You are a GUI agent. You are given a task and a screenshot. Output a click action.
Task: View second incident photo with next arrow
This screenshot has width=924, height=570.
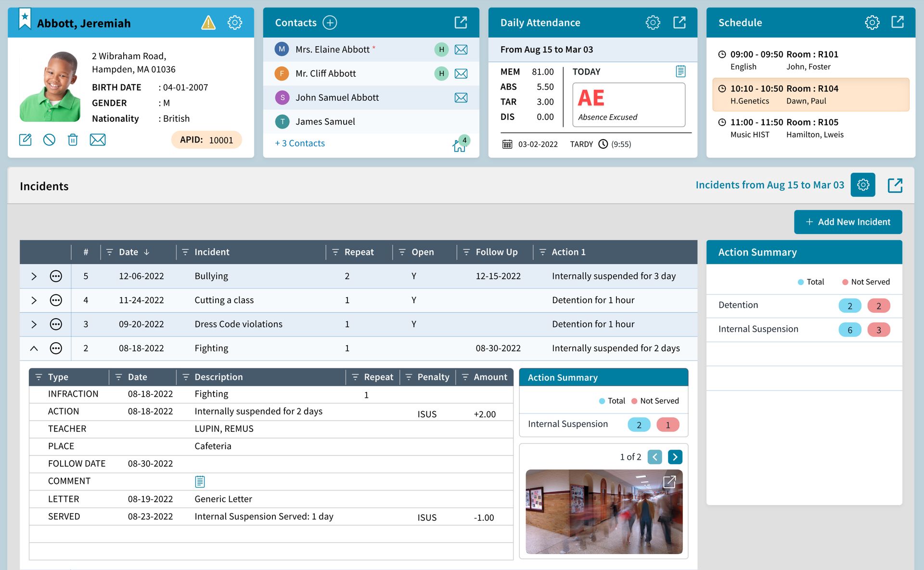[675, 456]
